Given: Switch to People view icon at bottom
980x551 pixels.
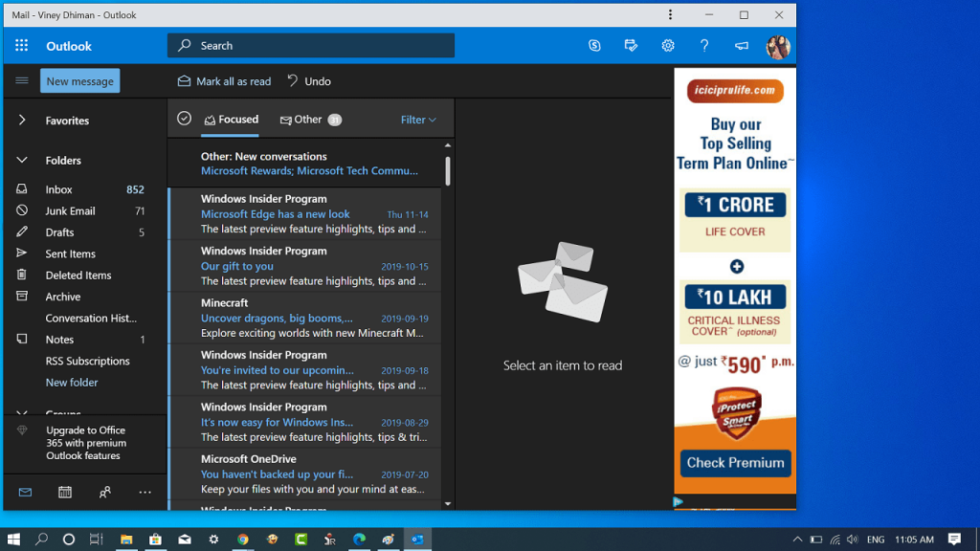Looking at the screenshot, I should (x=105, y=493).
